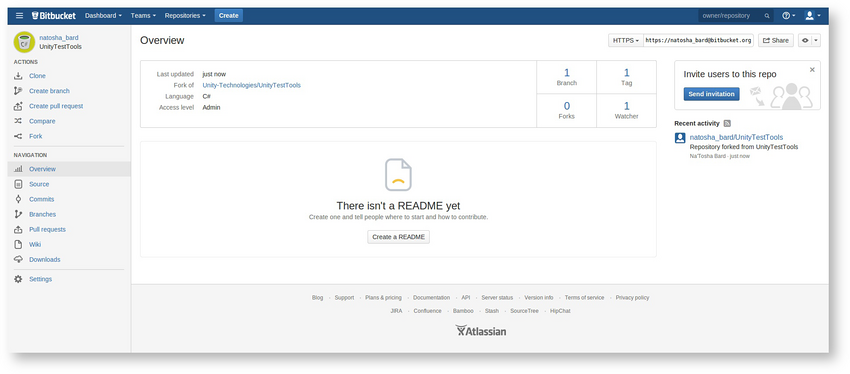850x374 pixels.
Task: Click the Downloads cloud icon in sidebar
Action: [x=18, y=260]
